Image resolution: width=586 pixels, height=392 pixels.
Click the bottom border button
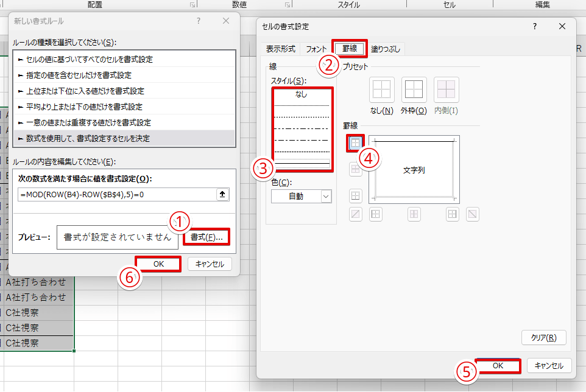pyautogui.click(x=356, y=195)
